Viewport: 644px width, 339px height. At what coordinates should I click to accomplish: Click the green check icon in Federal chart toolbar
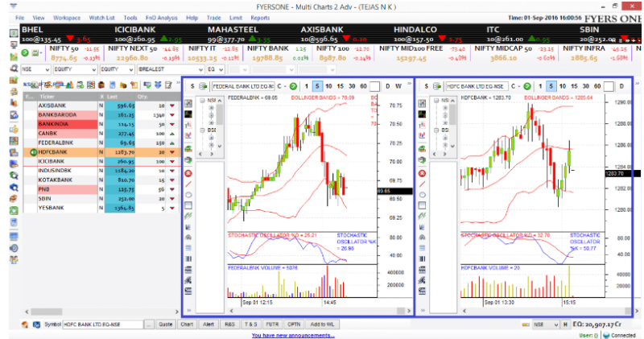[x=293, y=86]
